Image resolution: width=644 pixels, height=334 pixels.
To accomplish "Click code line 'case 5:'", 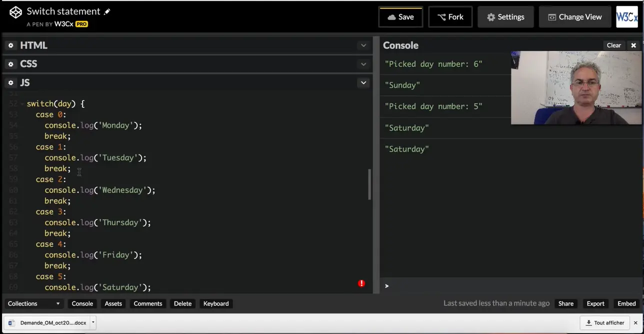I will (x=51, y=276).
